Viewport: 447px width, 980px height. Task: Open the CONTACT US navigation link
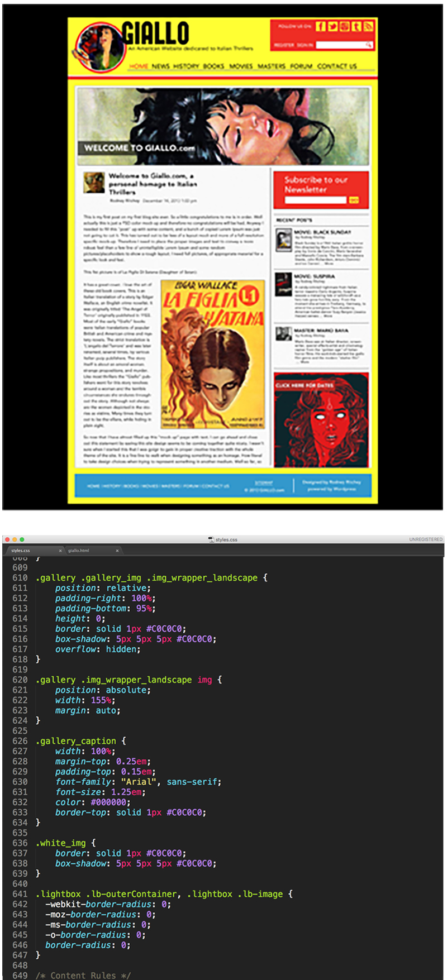[337, 66]
